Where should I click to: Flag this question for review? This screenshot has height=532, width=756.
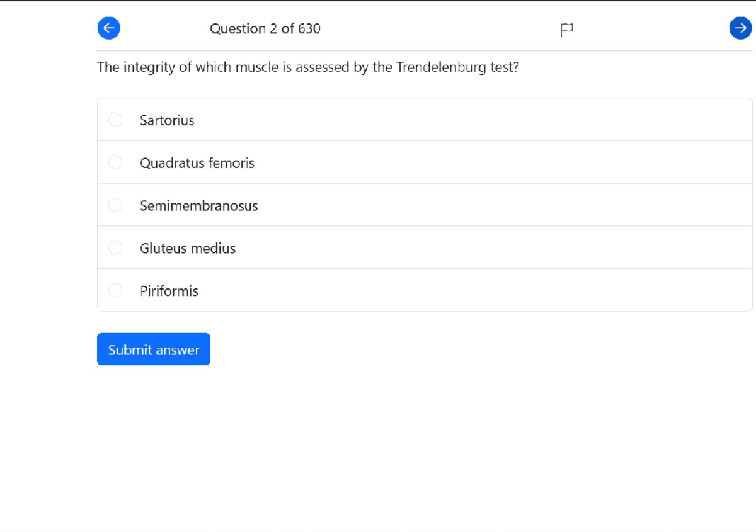tap(566, 29)
